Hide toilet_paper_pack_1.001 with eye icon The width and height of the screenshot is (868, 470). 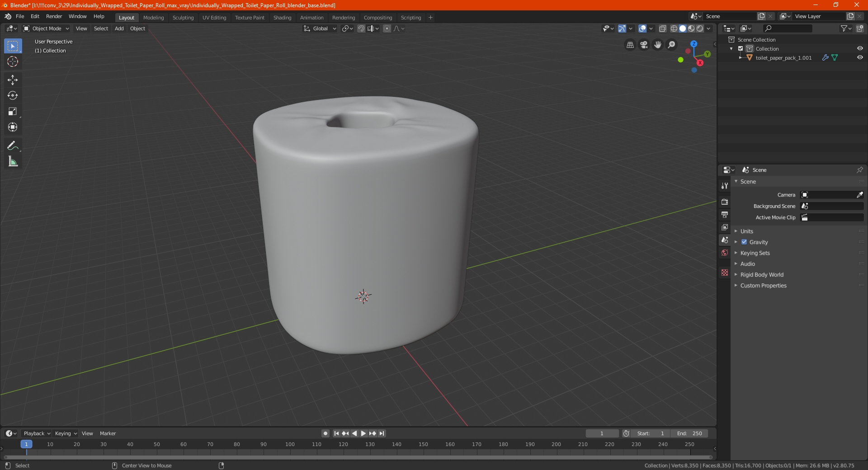[x=860, y=57]
